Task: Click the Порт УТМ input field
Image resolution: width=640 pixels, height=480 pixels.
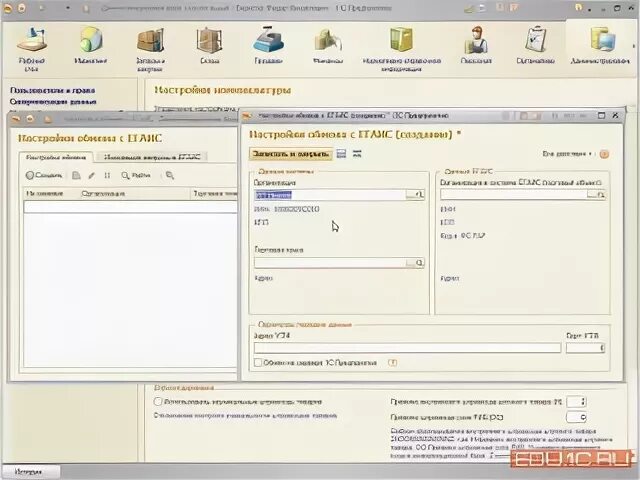Action: [585, 348]
